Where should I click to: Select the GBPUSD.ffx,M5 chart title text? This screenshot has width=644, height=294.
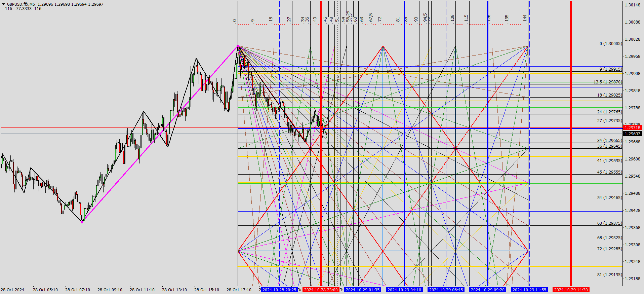tap(21, 4)
